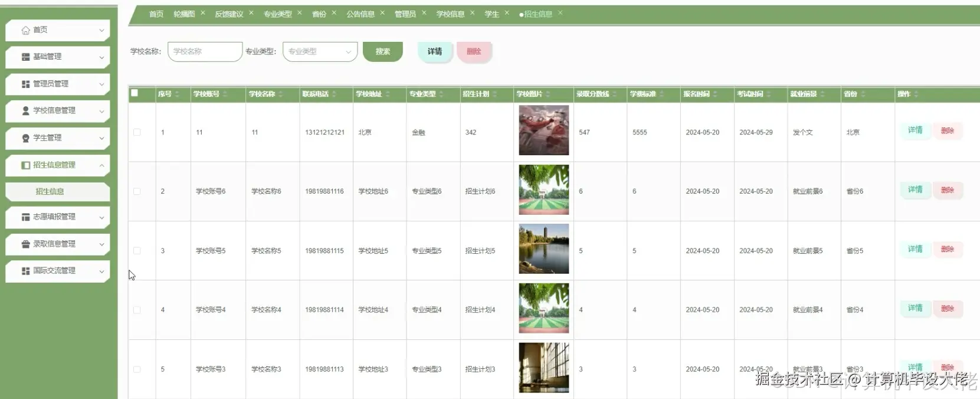This screenshot has height=399, width=980.
Task: Open the school image thumbnail in row 1
Action: [544, 130]
